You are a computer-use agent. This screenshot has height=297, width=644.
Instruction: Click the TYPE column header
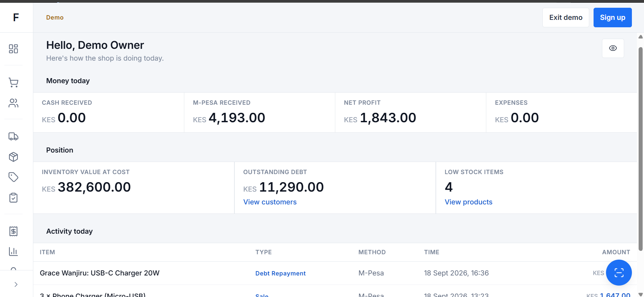[x=263, y=252]
